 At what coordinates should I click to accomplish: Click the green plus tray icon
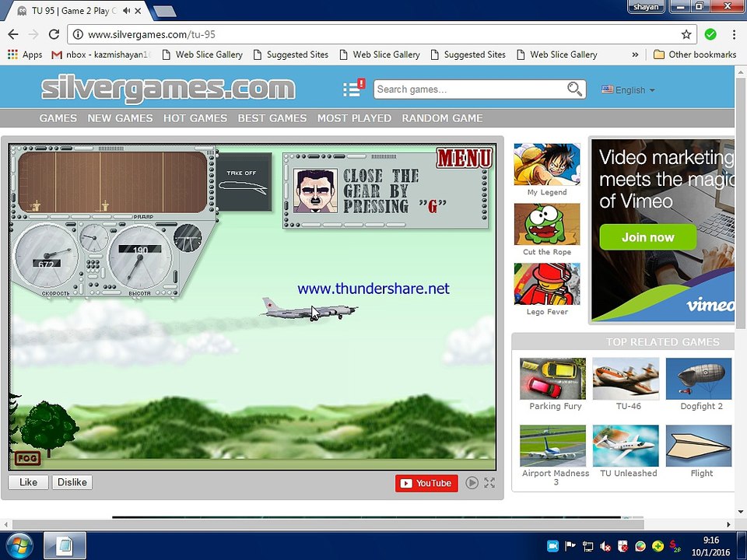(658, 546)
